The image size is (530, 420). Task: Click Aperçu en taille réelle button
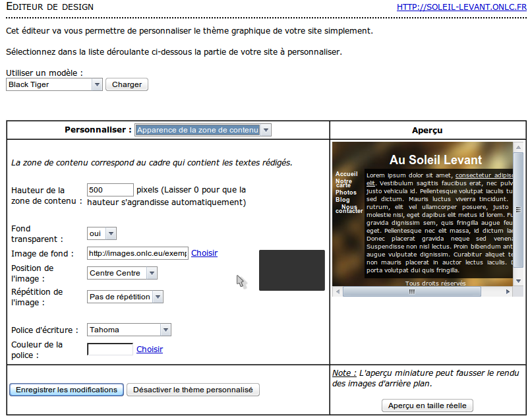[427, 405]
